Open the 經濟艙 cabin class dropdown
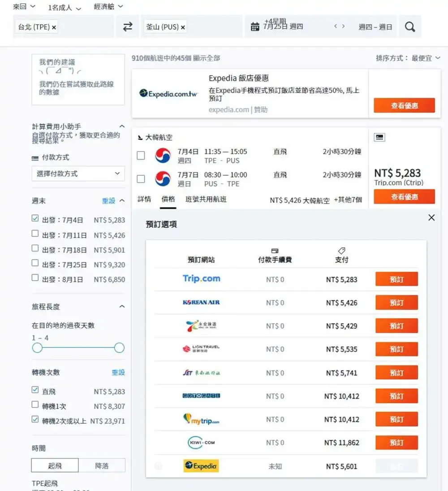 [x=108, y=7]
